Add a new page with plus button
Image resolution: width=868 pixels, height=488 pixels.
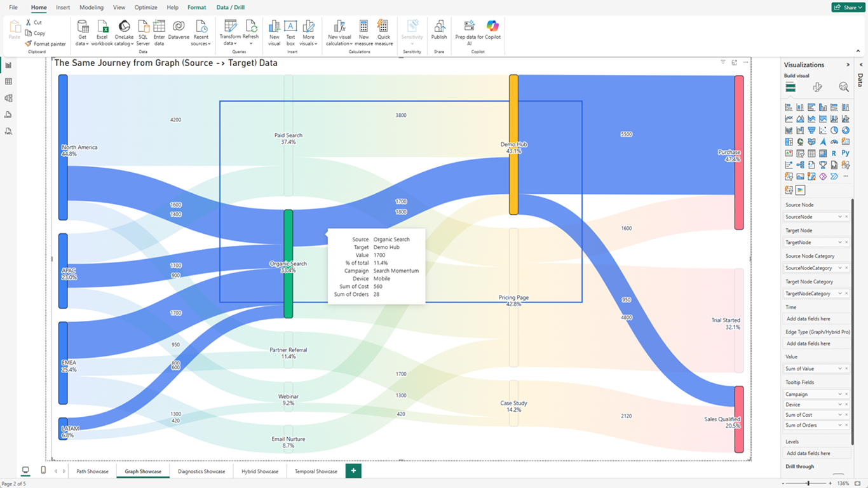tap(353, 471)
